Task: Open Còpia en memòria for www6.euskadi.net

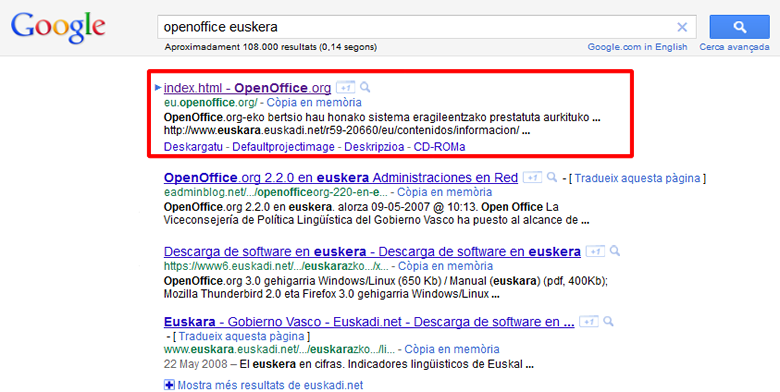Action: 446,266
